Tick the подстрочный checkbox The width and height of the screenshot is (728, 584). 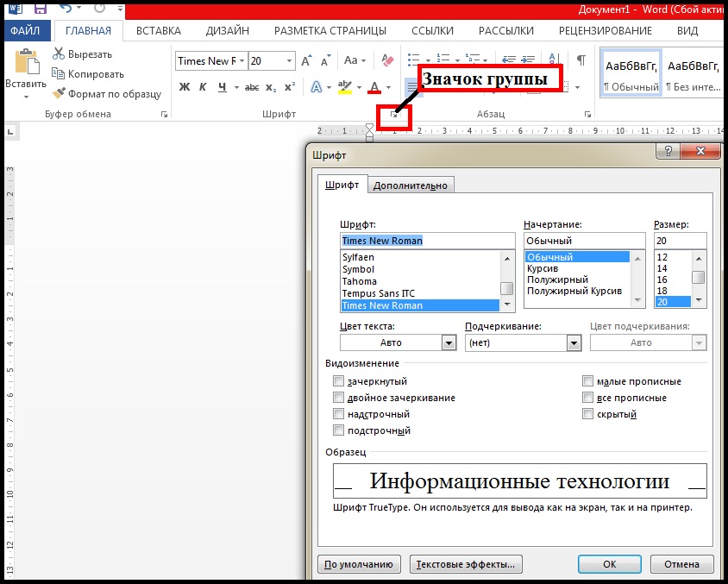338,430
